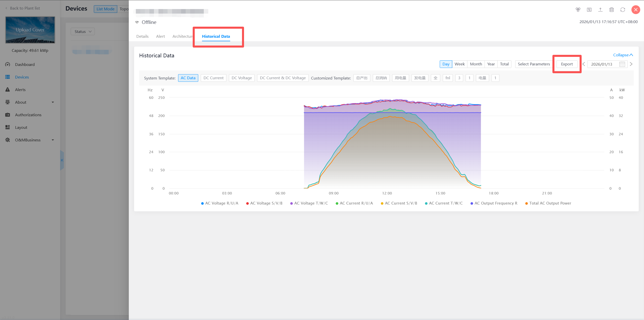644x320 pixels.
Task: Click the trash delete icon
Action: click(612, 10)
